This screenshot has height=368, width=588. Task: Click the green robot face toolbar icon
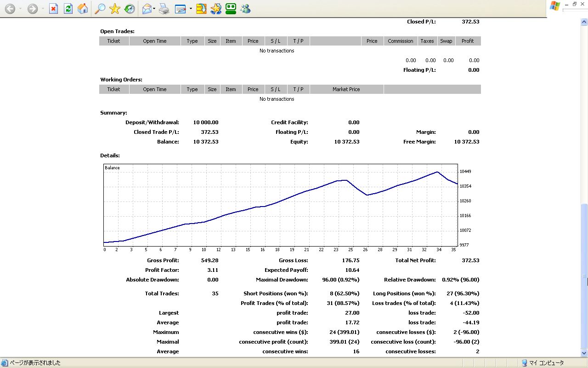231,9
